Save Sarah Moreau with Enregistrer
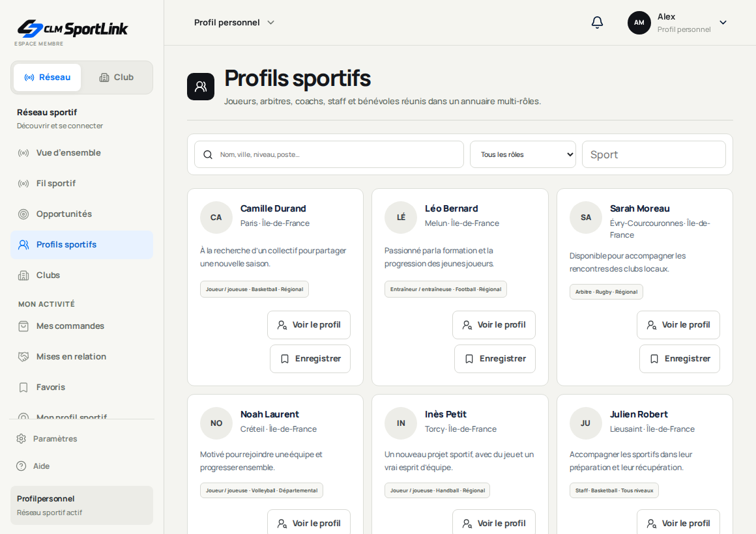 point(679,359)
